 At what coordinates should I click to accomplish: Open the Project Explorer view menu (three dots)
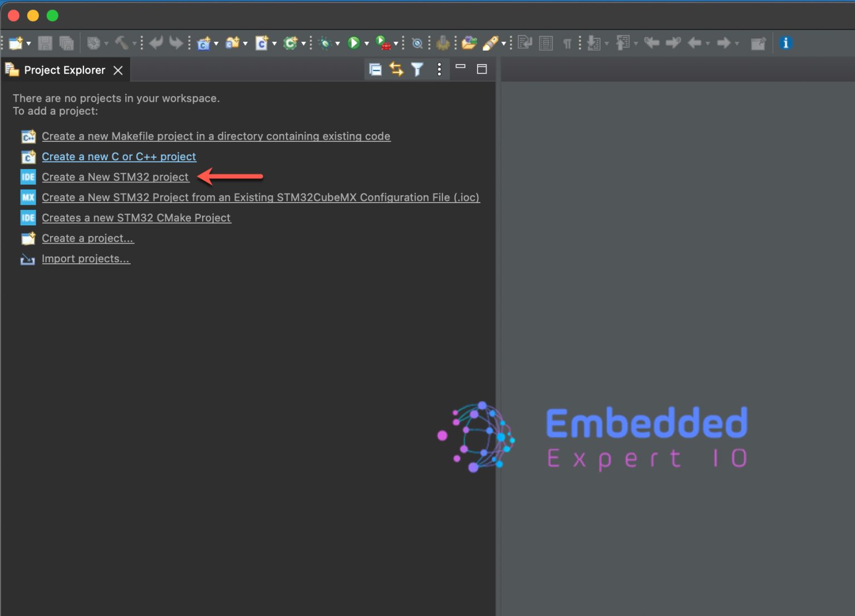pos(439,69)
